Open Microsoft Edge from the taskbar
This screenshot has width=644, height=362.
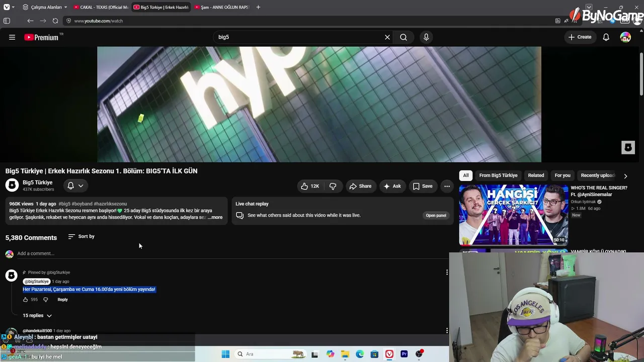pyautogui.click(x=360, y=354)
